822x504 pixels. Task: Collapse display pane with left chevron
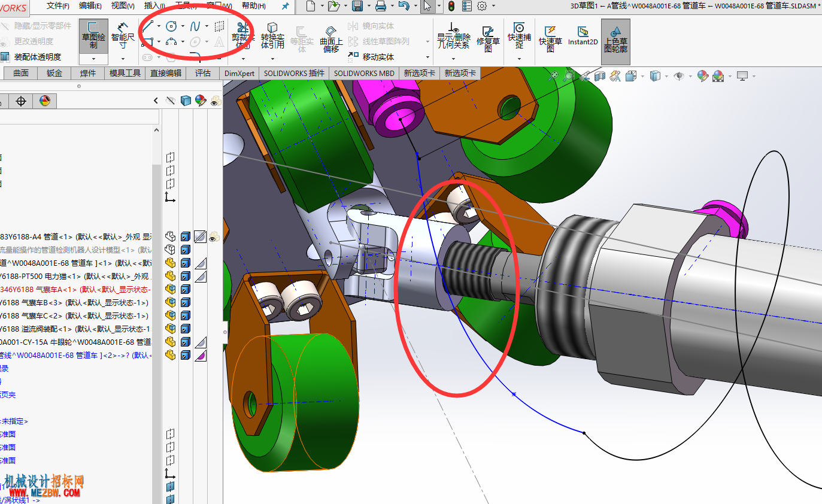156,101
